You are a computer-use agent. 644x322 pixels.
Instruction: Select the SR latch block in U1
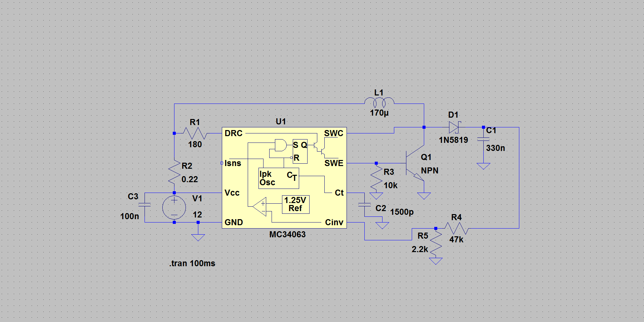click(300, 151)
